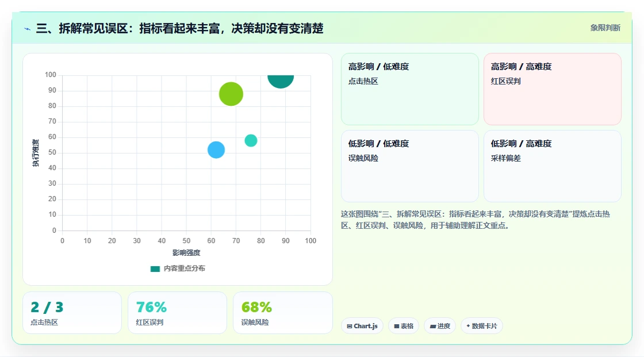Click the 68% 误触风险 stat card
The width and height of the screenshot is (644, 357).
click(x=282, y=313)
